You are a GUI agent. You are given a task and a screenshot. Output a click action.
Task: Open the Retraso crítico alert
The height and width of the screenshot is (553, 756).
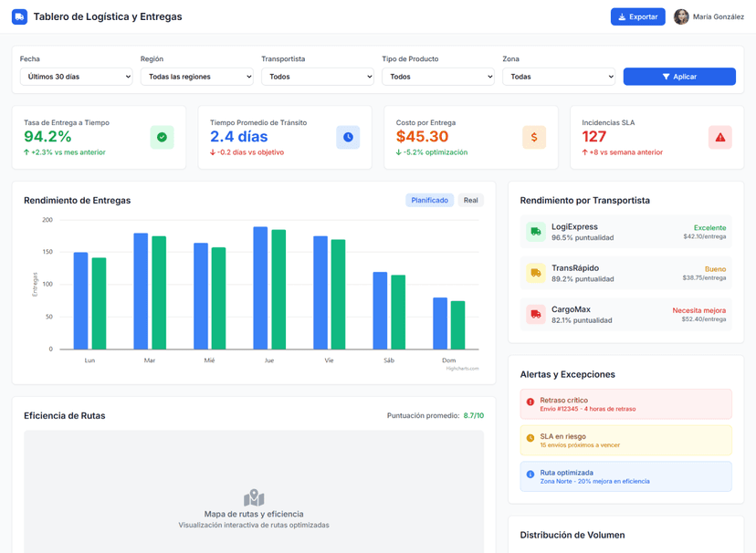pos(625,404)
